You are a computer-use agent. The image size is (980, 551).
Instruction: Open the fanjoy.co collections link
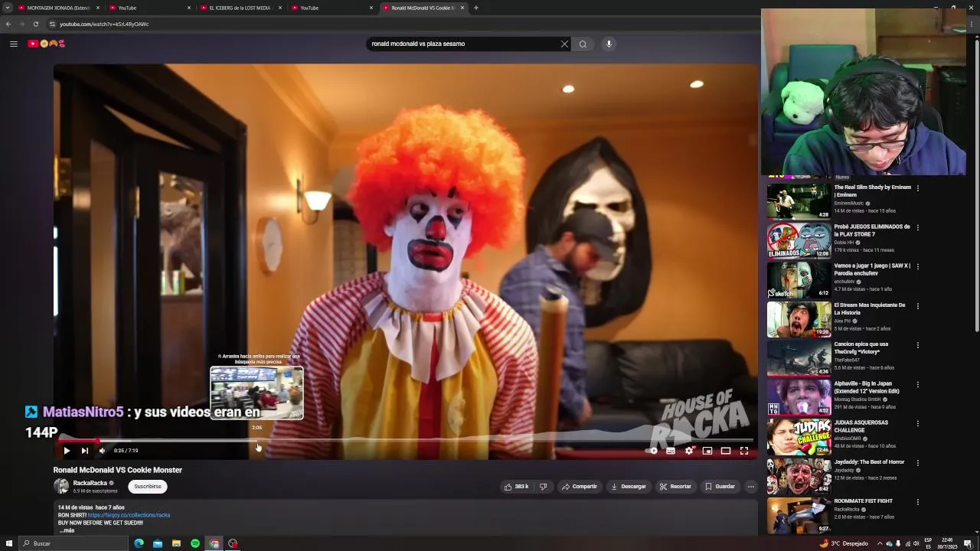[129, 515]
